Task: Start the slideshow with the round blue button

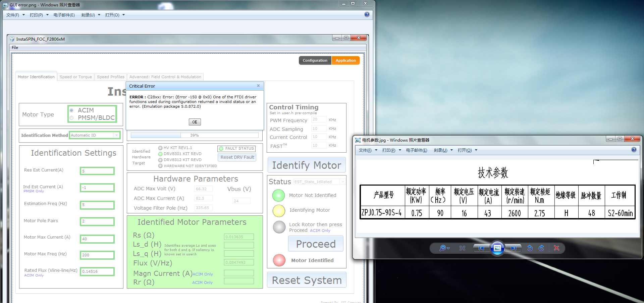Action: coord(497,248)
